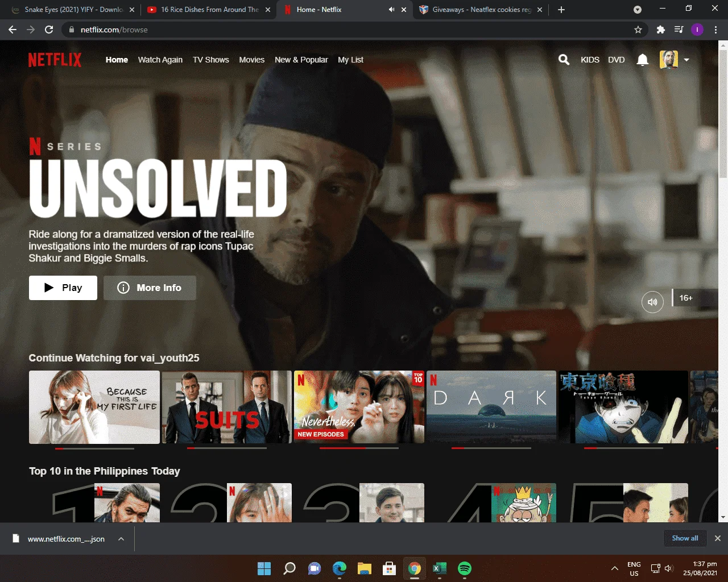
Task: Open Top 10 rank 3 title
Action: [x=363, y=502]
